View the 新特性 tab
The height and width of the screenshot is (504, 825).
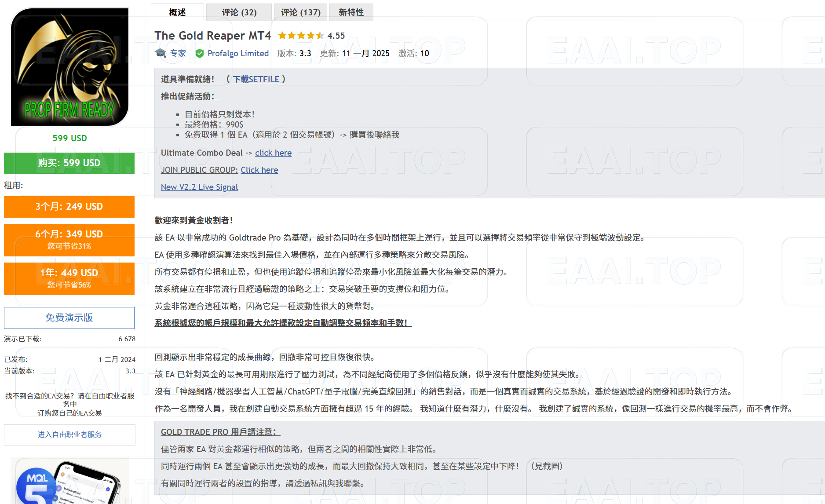[351, 12]
